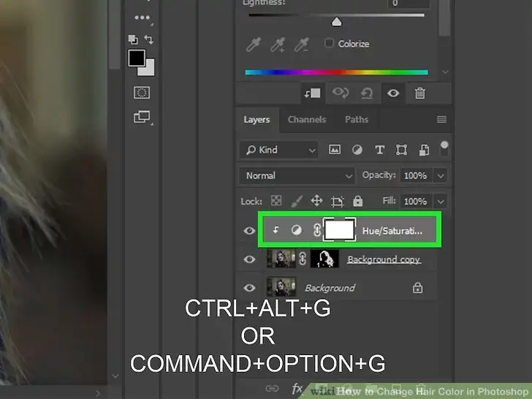The image size is (532, 399).
Task: Select the Background layer thumbnail
Action: pos(281,287)
